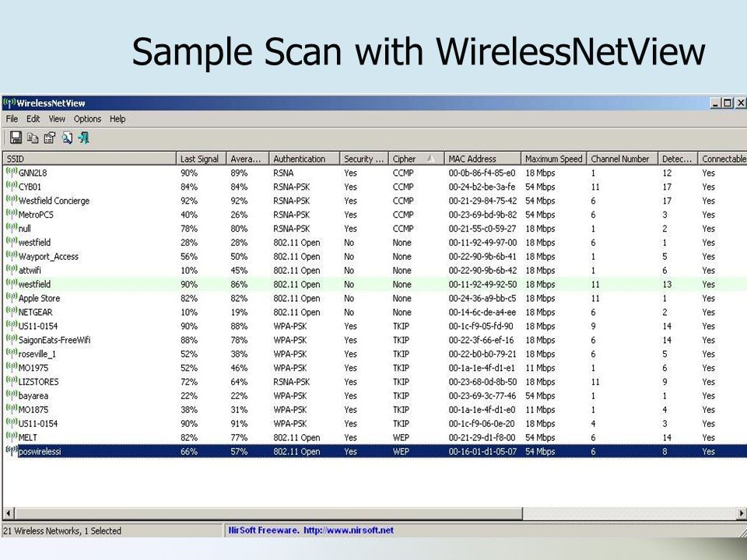Viewport: 747px width, 560px height.
Task: Sort by the Connectable column header
Action: click(x=723, y=159)
